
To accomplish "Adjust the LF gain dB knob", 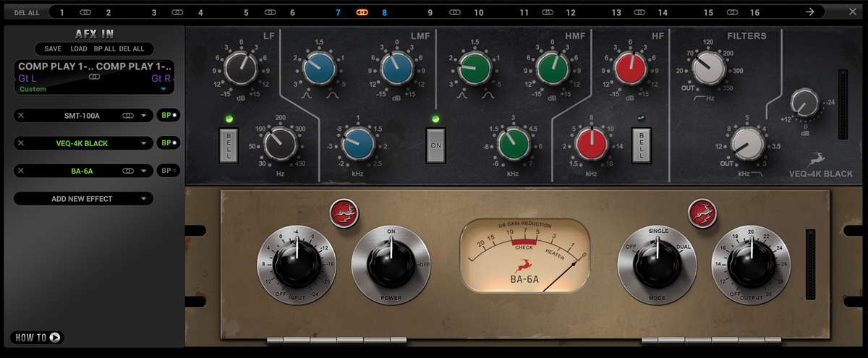I will (240, 68).
